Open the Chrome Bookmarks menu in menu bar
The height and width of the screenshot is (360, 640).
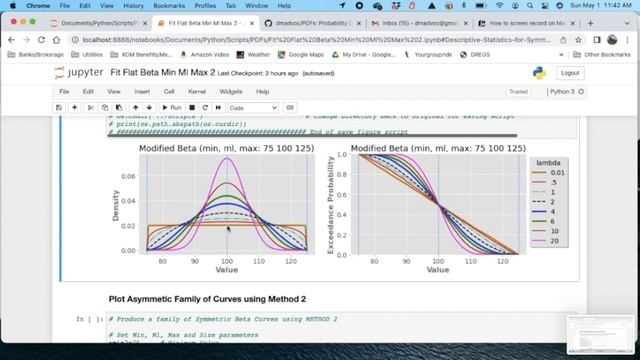pos(169,6)
